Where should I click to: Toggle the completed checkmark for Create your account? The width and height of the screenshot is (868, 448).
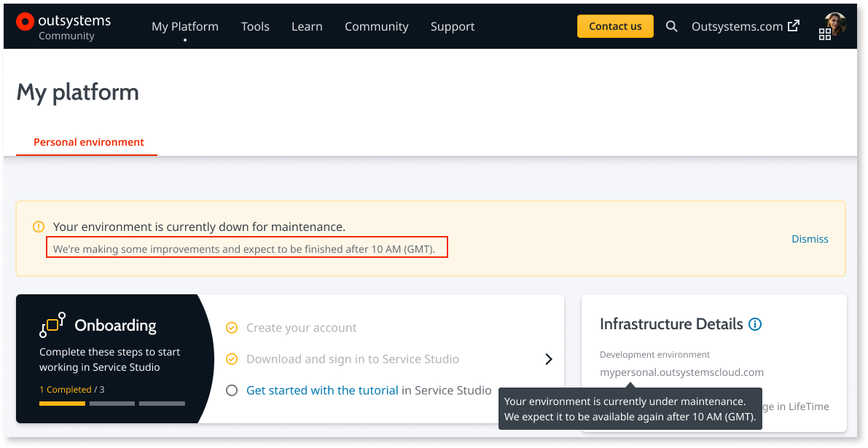click(x=232, y=328)
